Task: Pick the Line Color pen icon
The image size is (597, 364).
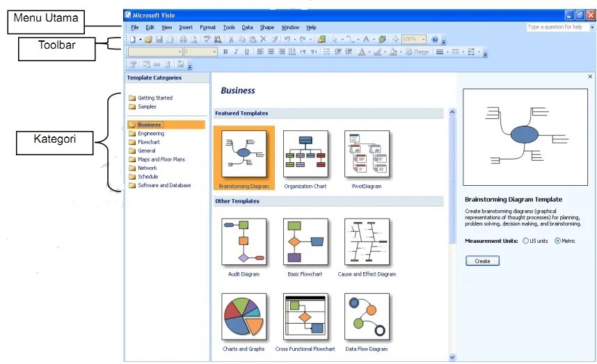Action: pyautogui.click(x=377, y=52)
